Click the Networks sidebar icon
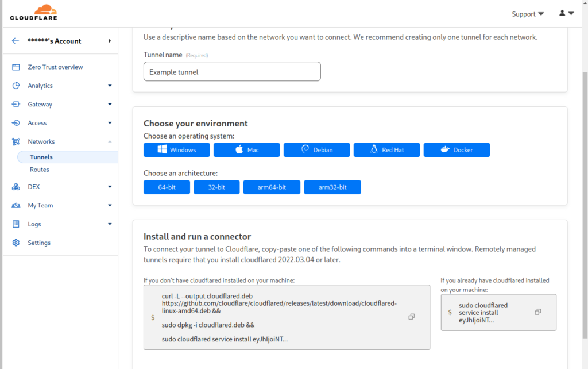This screenshot has width=588, height=369. [16, 141]
